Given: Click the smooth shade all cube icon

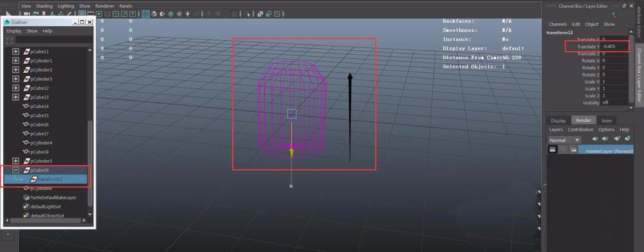Looking at the screenshot, I should [x=154, y=14].
